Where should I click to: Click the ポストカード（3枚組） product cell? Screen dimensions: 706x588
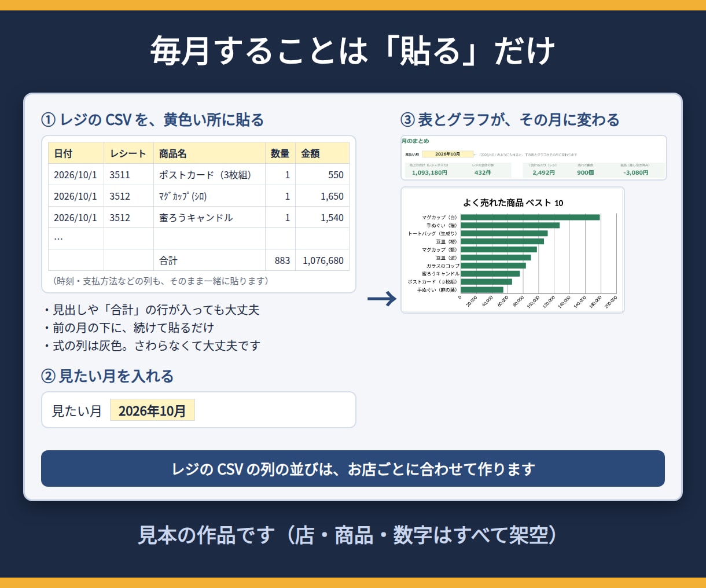coord(209,175)
